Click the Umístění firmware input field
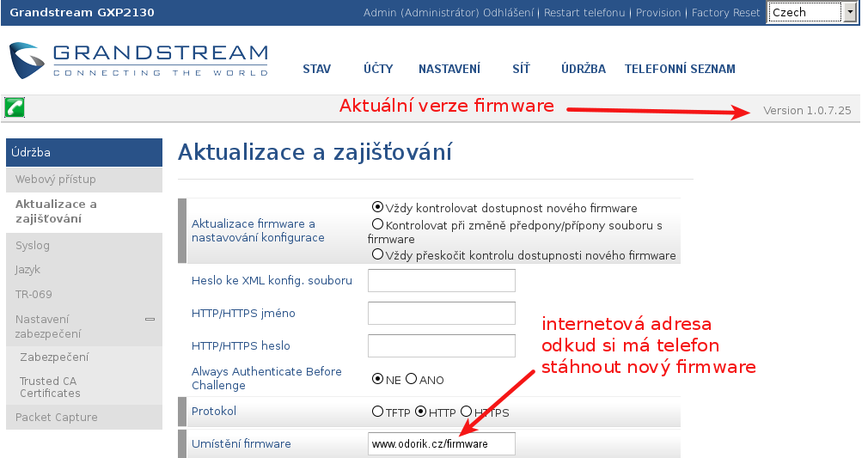Image resolution: width=868 pixels, height=458 pixels. click(441, 444)
